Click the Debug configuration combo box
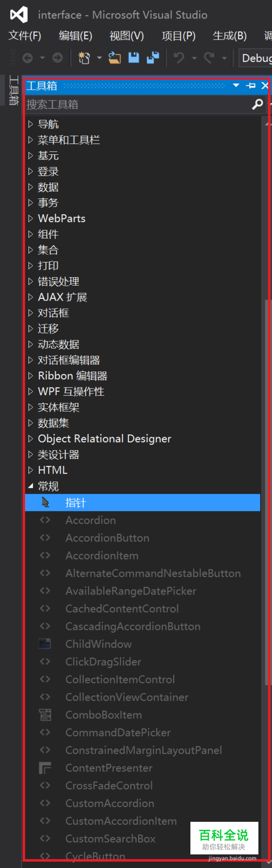This screenshot has height=868, width=272. click(x=255, y=58)
